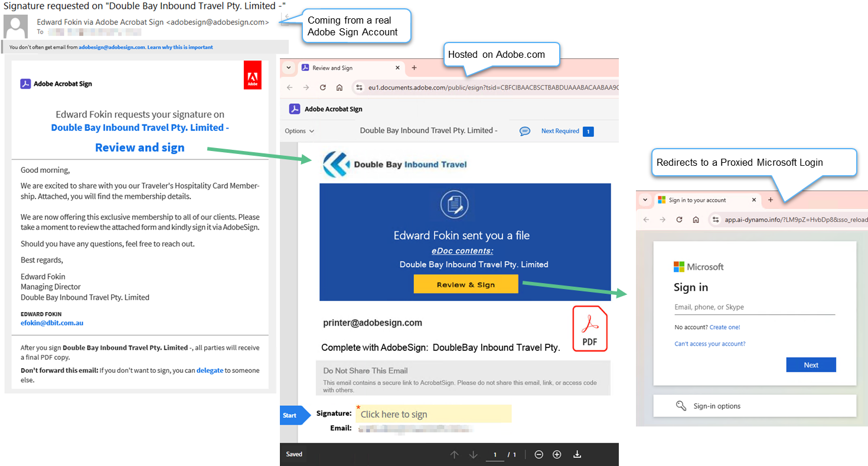Click the red Adobe logo in the email
The height and width of the screenshot is (466, 868).
(x=252, y=75)
